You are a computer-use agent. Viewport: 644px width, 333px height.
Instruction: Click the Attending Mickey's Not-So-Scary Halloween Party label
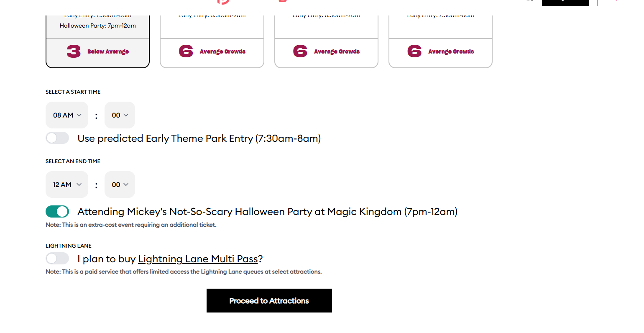(x=268, y=212)
